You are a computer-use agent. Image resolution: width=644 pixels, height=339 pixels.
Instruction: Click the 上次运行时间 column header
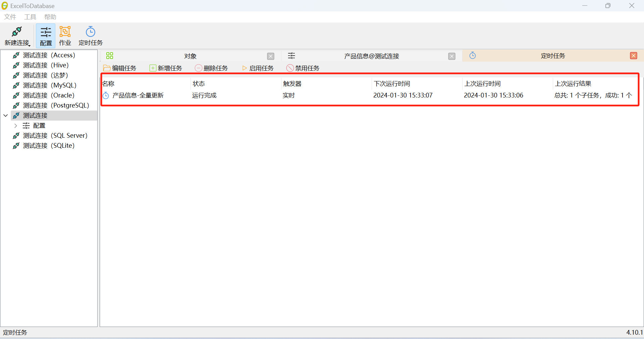click(x=507, y=84)
